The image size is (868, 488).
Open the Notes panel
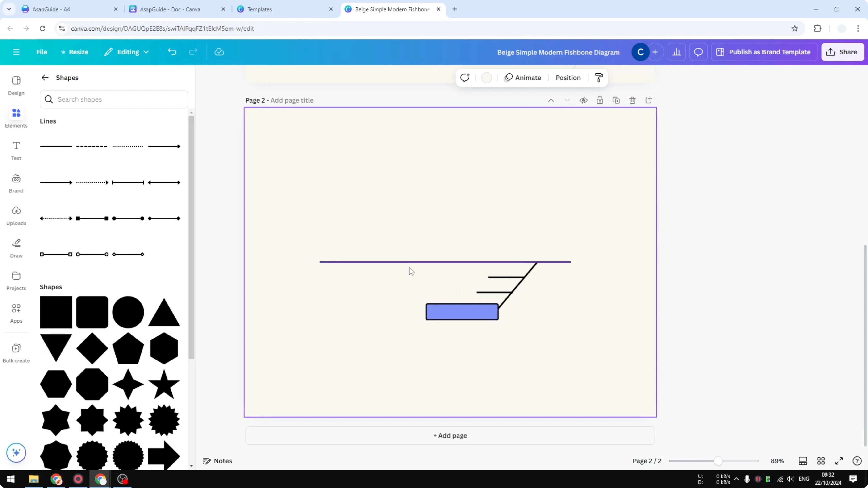(217, 461)
